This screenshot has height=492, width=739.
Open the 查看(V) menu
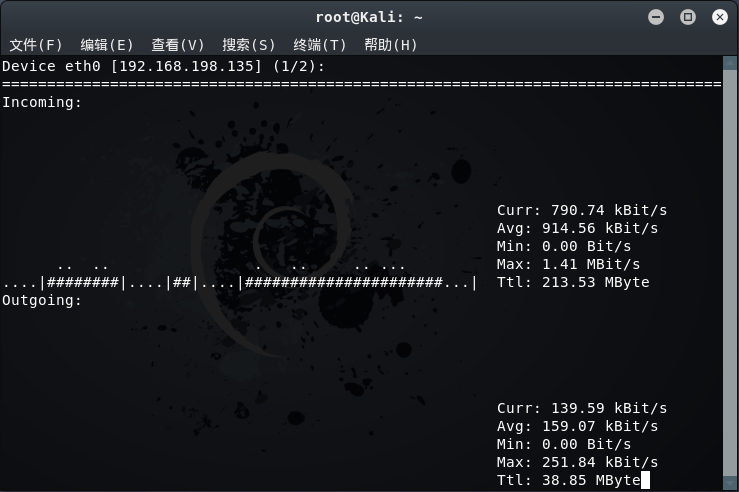coord(178,45)
